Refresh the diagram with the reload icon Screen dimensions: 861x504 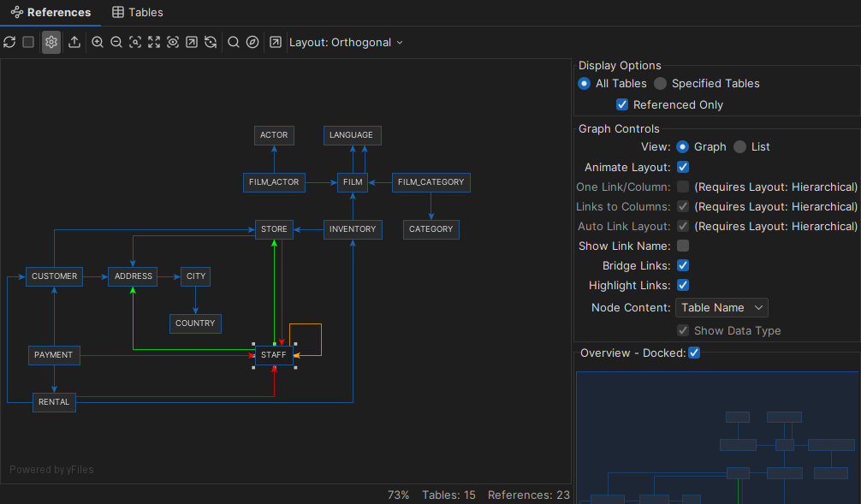tap(9, 42)
